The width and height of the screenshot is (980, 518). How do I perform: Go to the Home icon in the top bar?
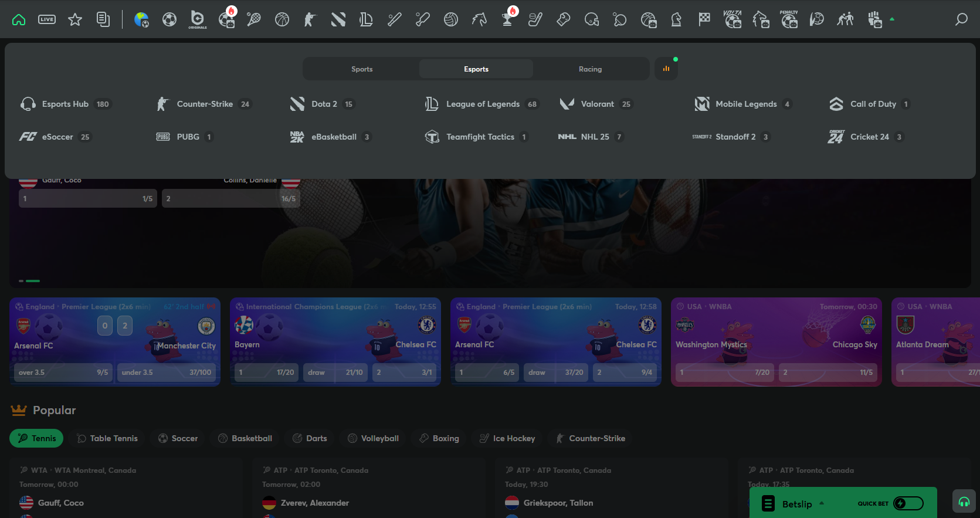[x=19, y=20]
